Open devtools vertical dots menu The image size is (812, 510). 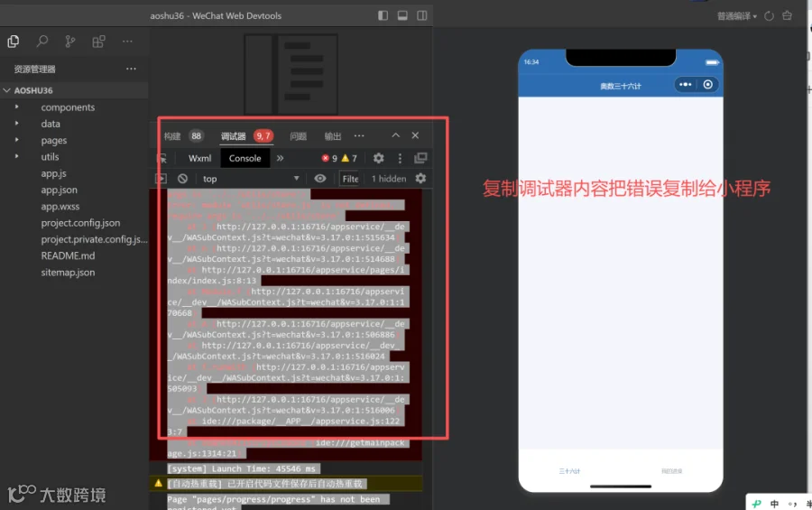tap(400, 158)
